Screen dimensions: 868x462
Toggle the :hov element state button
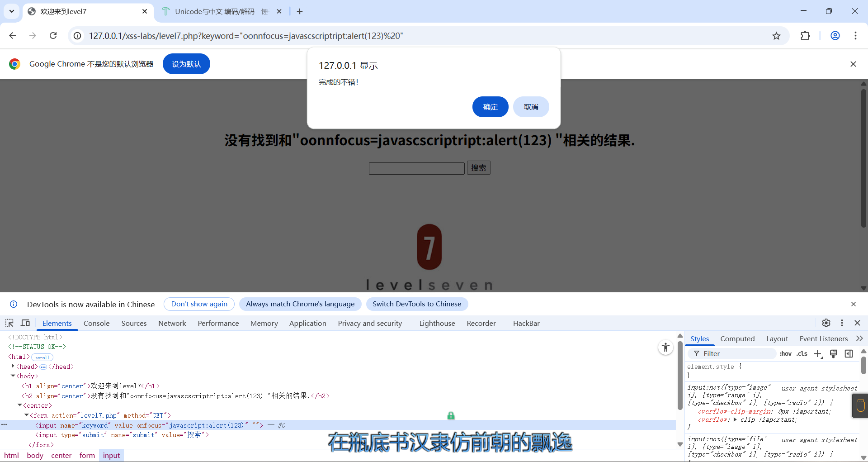(785, 353)
